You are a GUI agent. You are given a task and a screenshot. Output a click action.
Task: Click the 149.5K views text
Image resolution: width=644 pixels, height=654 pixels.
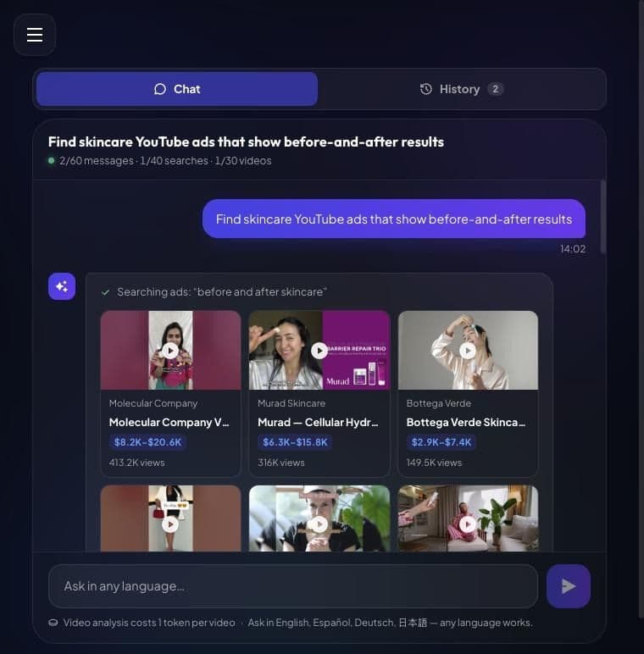tap(434, 463)
